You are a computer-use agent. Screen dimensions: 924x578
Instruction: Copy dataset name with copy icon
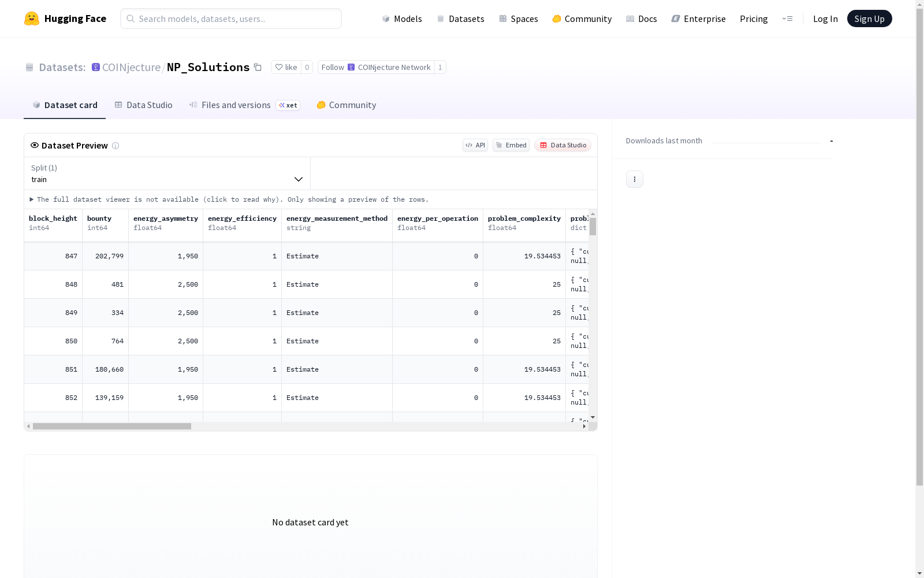258,68
